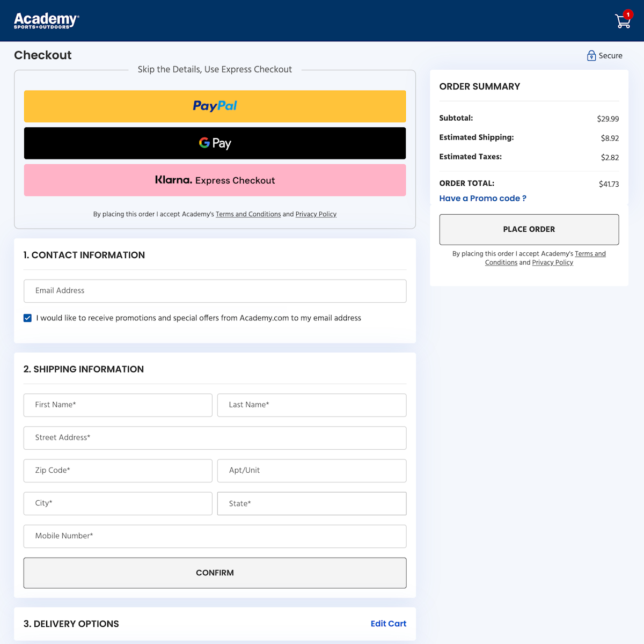Click the Place Order button
644x644 pixels.
click(529, 230)
